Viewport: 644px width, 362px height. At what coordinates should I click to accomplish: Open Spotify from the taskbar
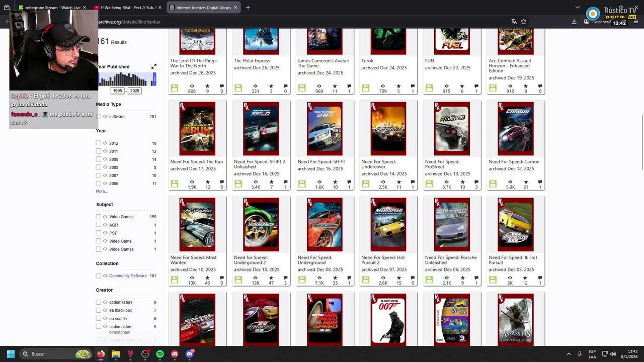160,354
